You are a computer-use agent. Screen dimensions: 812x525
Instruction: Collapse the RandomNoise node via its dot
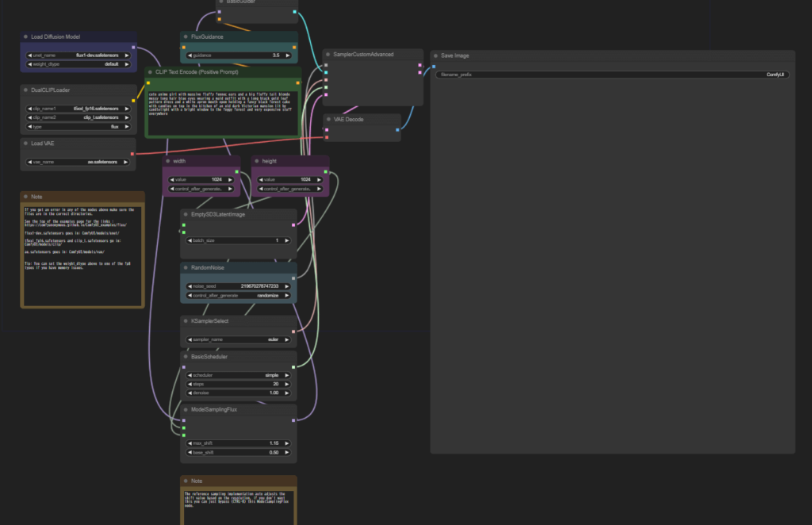tap(186, 268)
